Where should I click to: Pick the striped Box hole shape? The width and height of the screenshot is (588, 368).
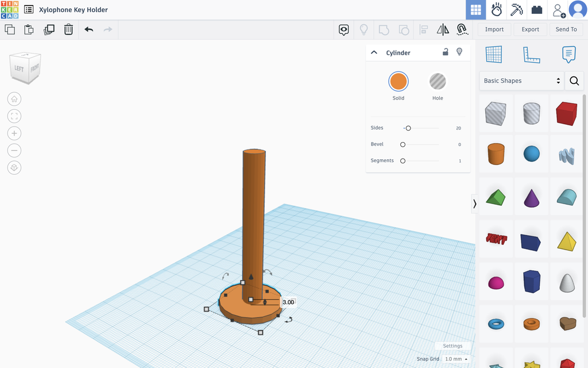(x=496, y=113)
